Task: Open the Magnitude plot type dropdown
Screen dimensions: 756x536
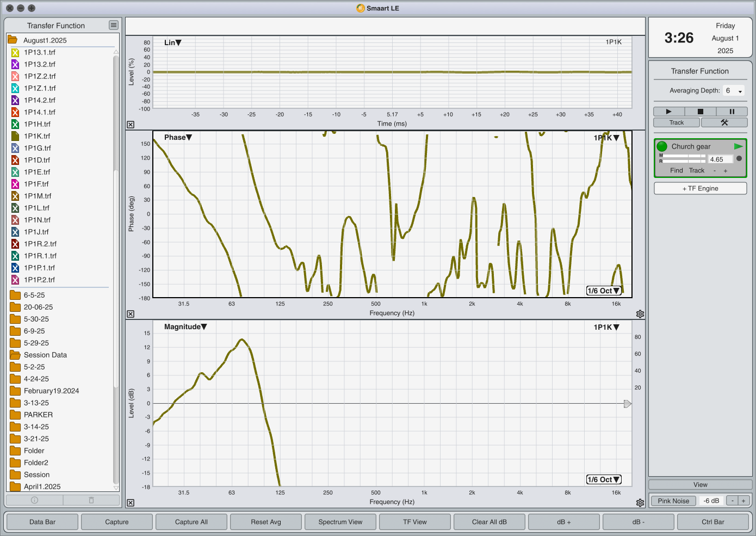Action: point(185,326)
